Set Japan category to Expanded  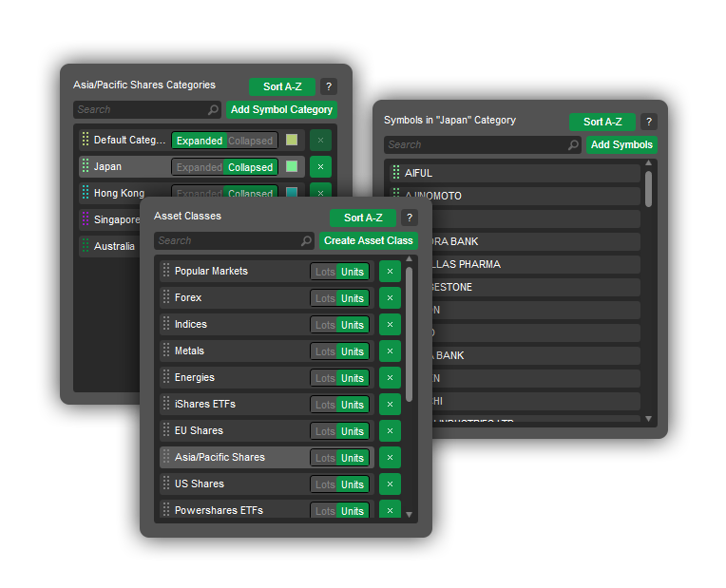pyautogui.click(x=199, y=167)
